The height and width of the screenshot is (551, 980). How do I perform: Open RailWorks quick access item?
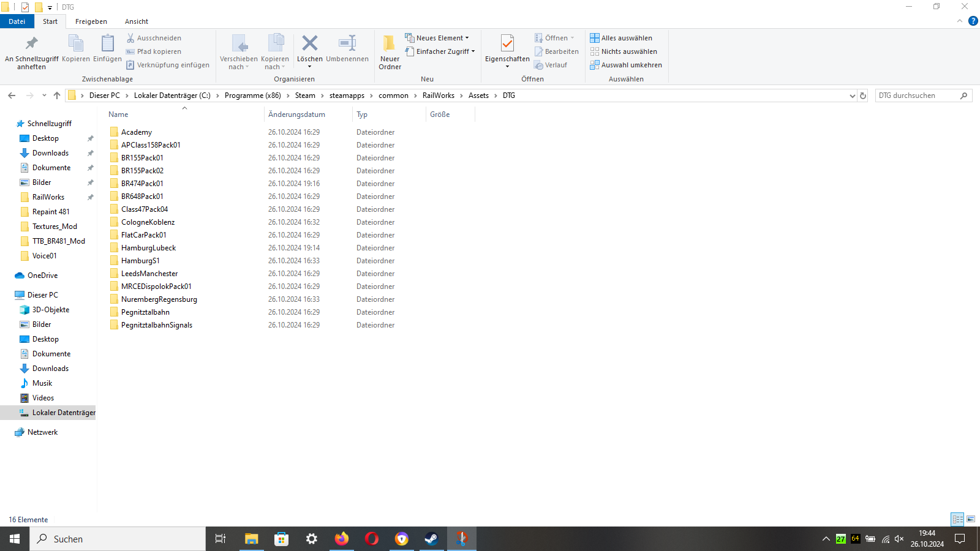coord(48,197)
